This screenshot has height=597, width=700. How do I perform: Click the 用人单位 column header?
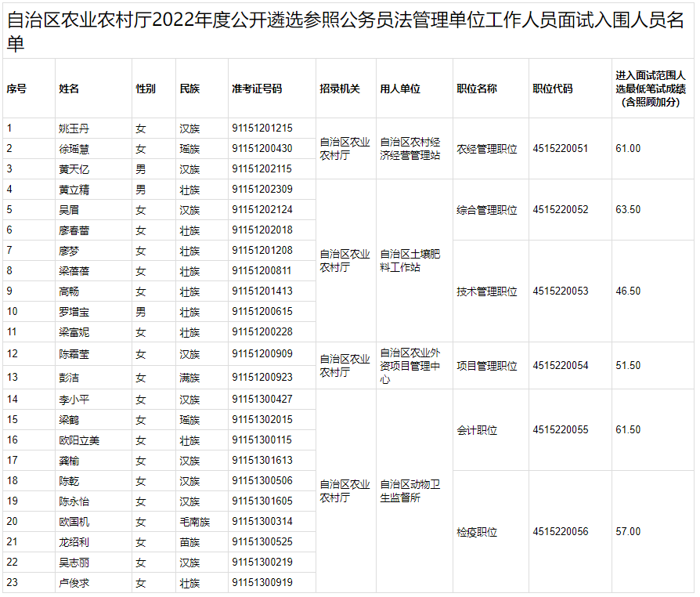pyautogui.click(x=400, y=89)
